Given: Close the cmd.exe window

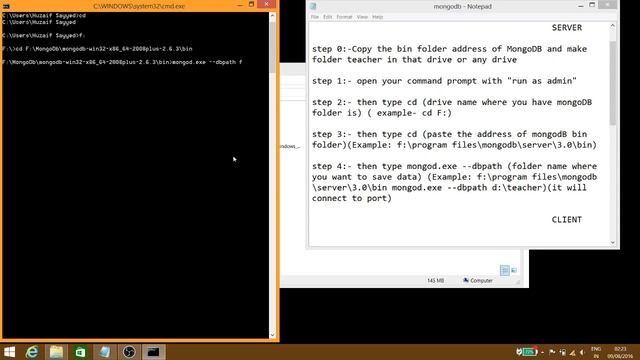Looking at the screenshot, I should (267, 4).
